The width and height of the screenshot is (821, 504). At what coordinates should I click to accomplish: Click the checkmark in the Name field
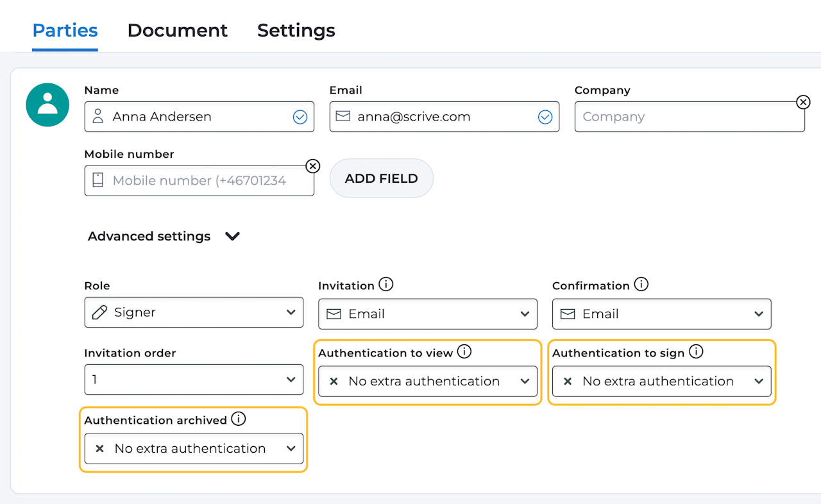coord(300,117)
